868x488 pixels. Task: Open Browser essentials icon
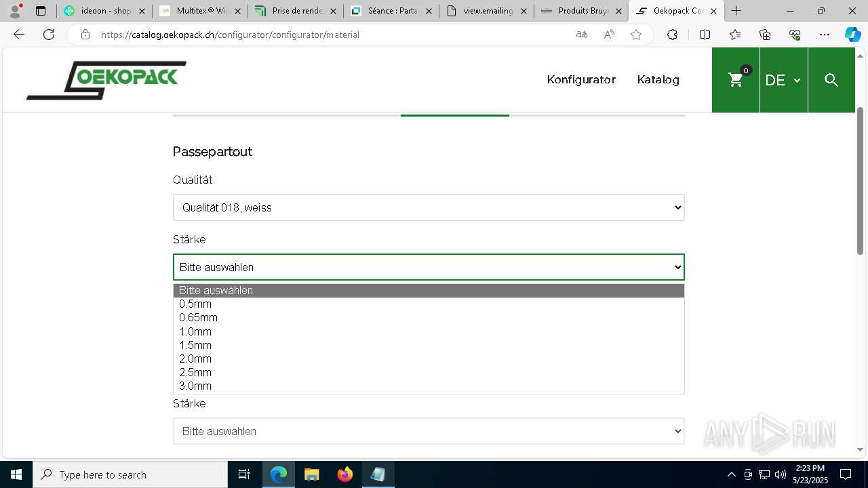pos(795,35)
